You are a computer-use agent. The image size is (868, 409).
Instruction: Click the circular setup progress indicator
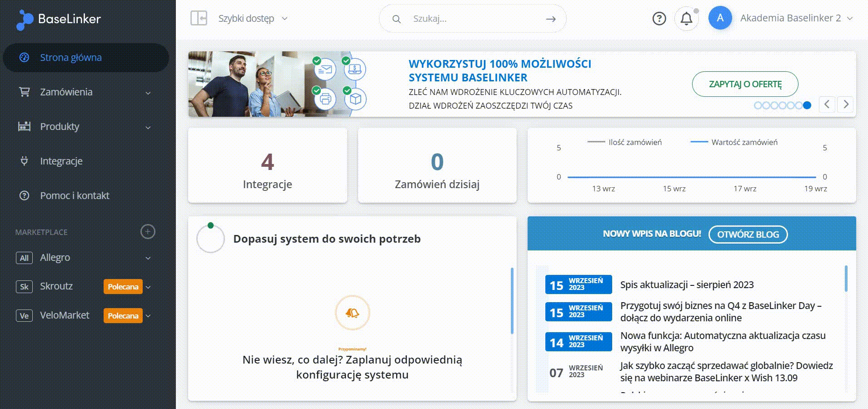210,238
